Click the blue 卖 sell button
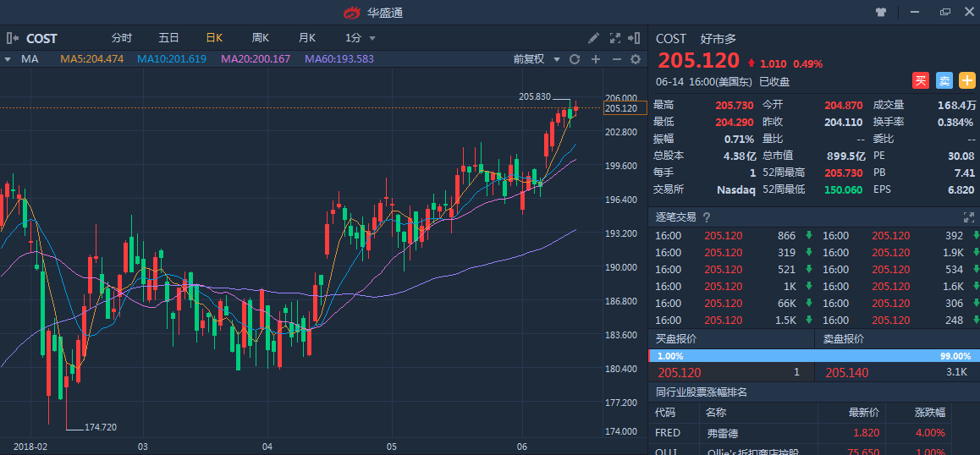 click(x=944, y=80)
